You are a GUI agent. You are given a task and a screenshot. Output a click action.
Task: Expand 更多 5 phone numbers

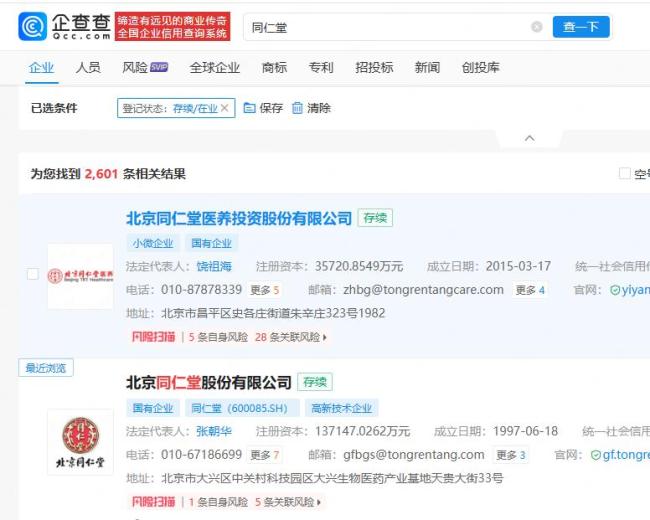(264, 290)
